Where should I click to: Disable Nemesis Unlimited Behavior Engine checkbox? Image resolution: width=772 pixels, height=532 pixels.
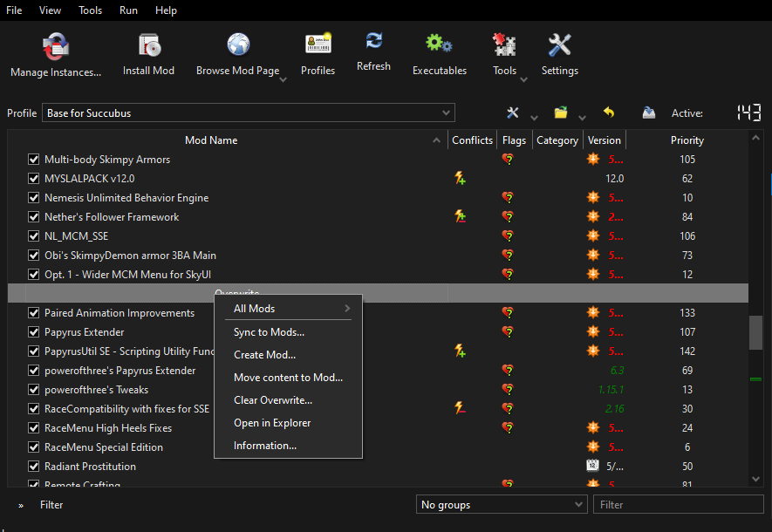(x=33, y=198)
